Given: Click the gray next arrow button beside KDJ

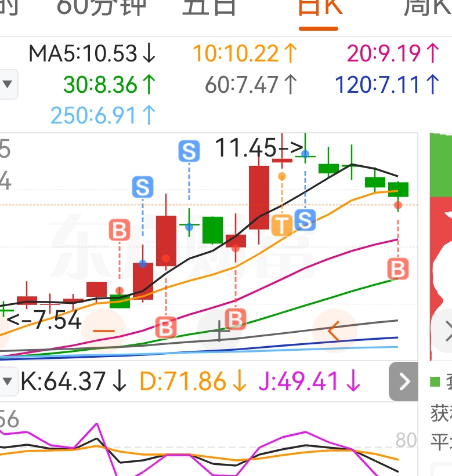Looking at the screenshot, I should pos(403,381).
